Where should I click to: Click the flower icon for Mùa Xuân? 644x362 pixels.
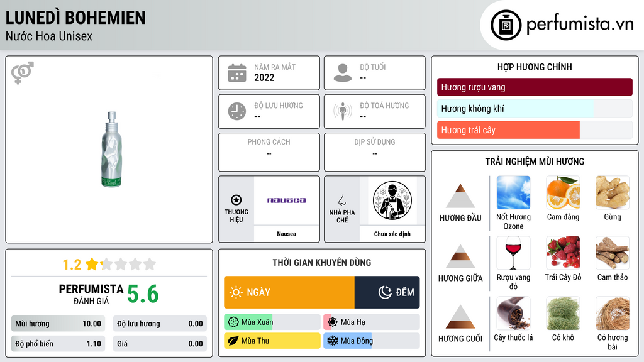pos(233,322)
